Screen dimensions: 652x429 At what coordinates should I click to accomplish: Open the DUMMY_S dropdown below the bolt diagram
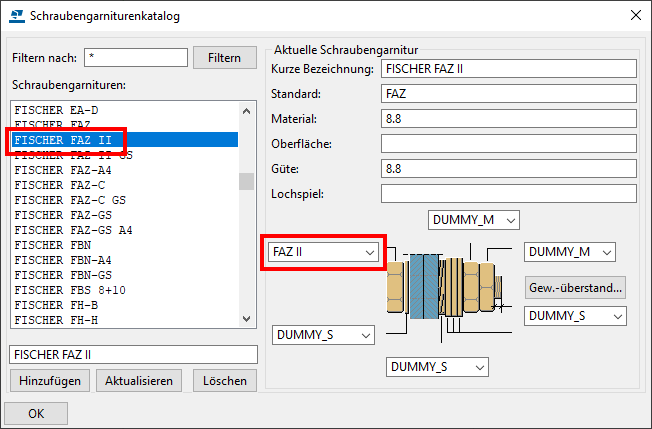tap(437, 367)
